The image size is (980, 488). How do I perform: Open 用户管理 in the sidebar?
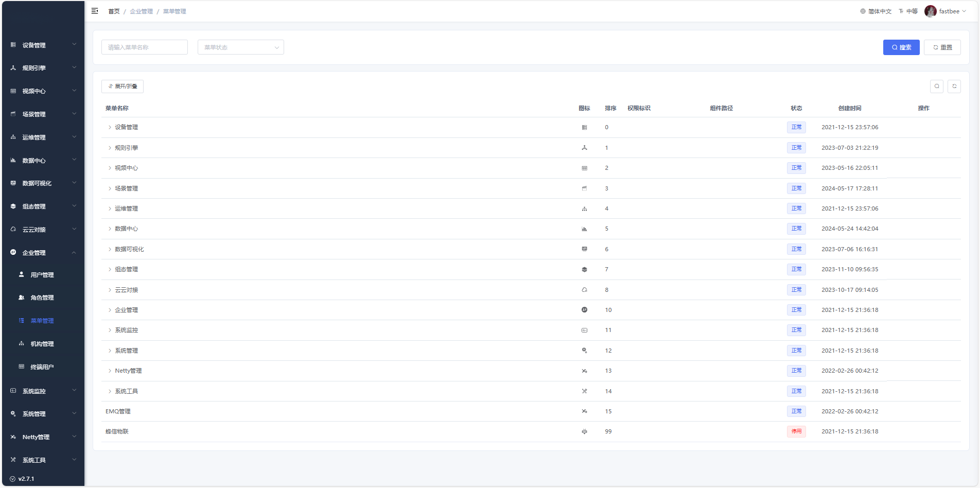click(x=42, y=275)
